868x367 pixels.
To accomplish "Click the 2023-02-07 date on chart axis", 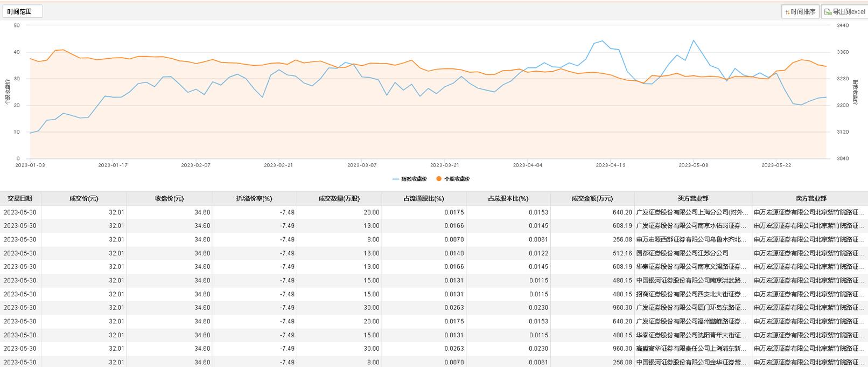I will (195, 165).
